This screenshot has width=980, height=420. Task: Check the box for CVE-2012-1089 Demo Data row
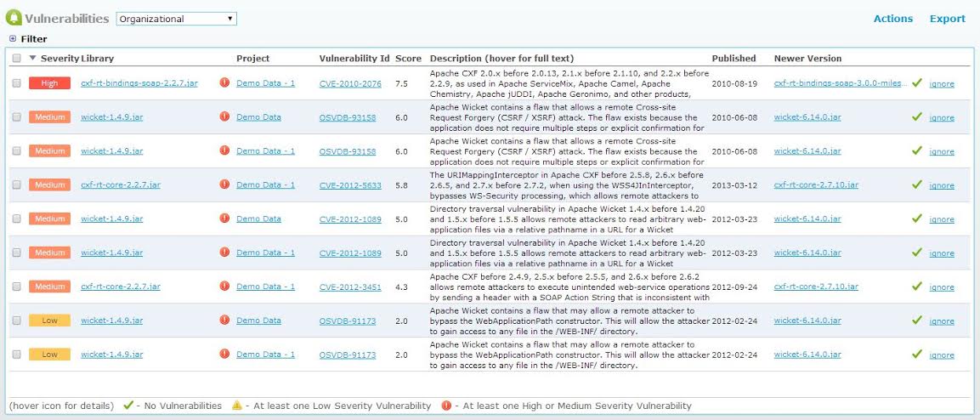[x=16, y=219]
